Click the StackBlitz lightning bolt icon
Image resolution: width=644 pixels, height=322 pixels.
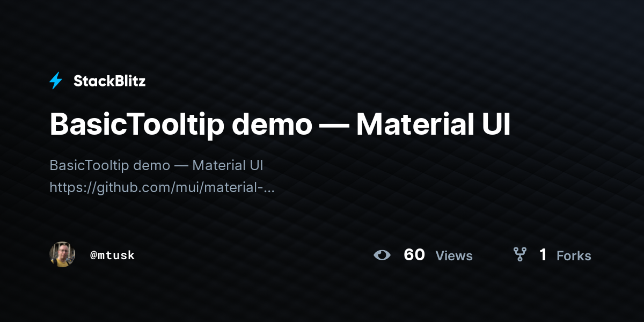pos(56,81)
